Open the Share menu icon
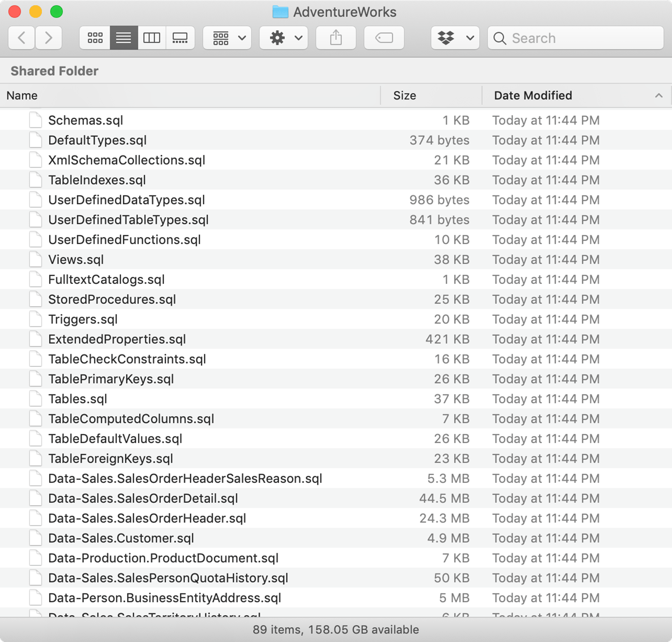Viewport: 672px width, 642px height. click(x=336, y=38)
